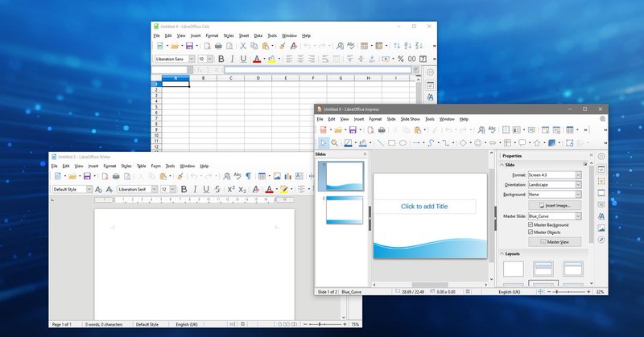Click the Insert Image... button in Impress
The image size is (644, 337).
[555, 205]
